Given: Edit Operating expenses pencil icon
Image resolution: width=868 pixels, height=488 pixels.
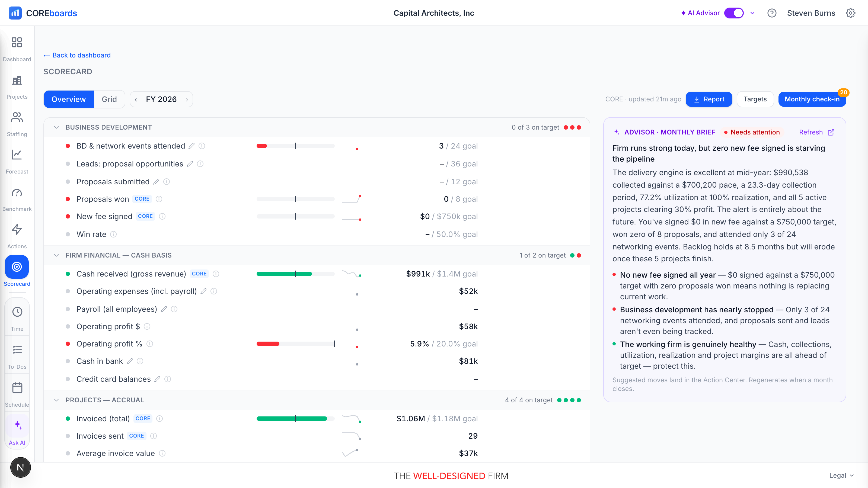Looking at the screenshot, I should coord(203,291).
